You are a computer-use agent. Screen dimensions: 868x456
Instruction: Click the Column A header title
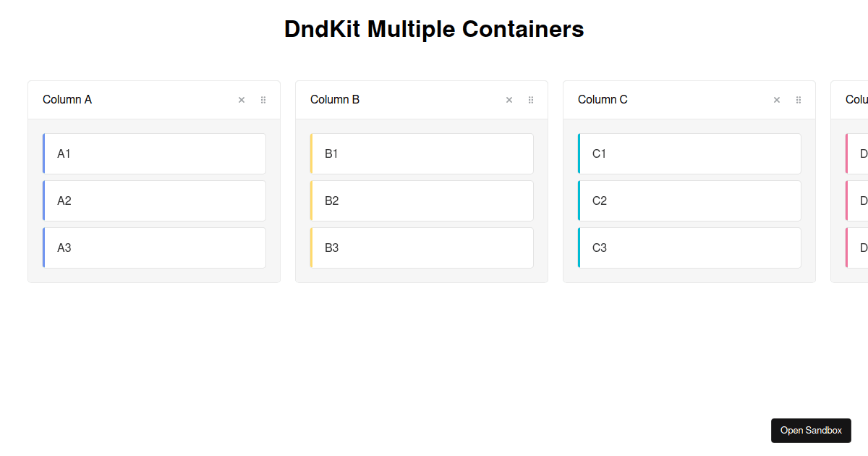67,99
